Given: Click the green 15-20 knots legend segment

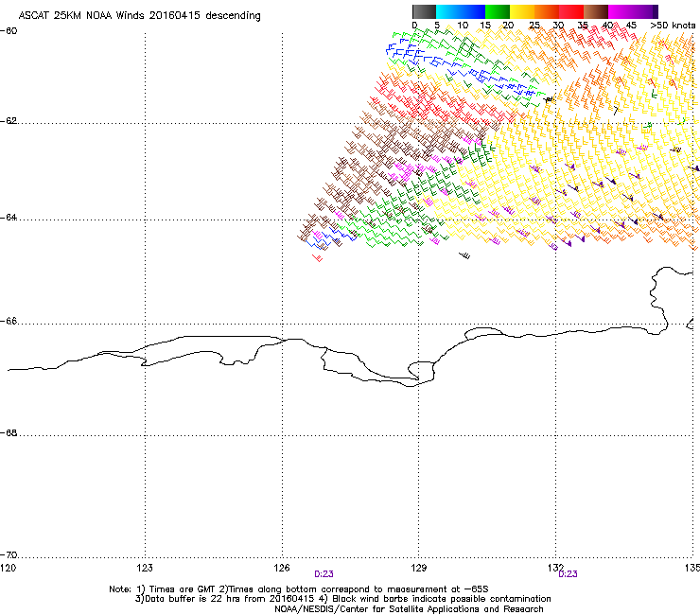Looking at the screenshot, I should [498, 11].
